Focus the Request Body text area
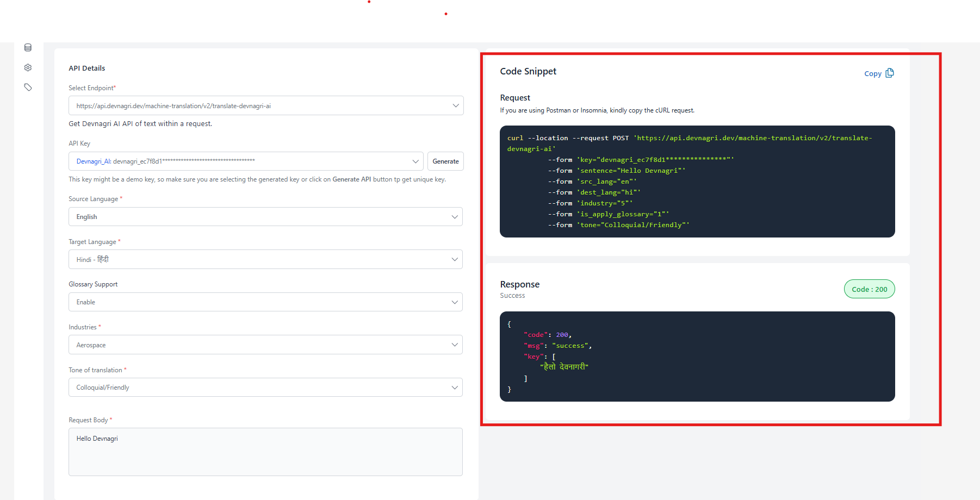The height and width of the screenshot is (500, 980). coord(265,452)
